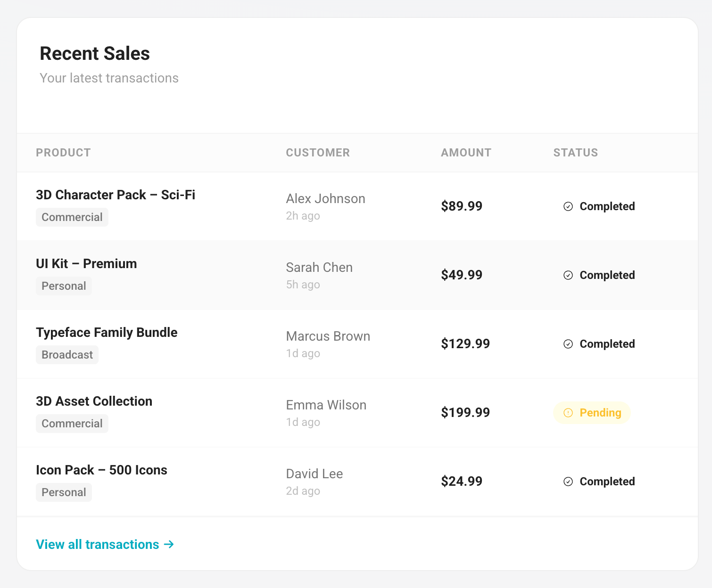The image size is (712, 588).
Task: Click the Broadcast license tag
Action: click(67, 355)
